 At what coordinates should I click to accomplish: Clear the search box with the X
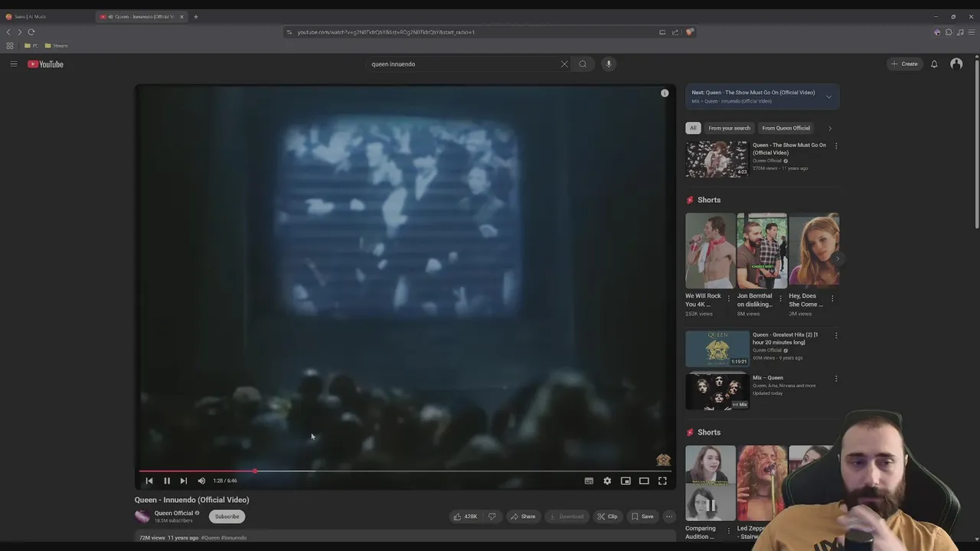(564, 64)
